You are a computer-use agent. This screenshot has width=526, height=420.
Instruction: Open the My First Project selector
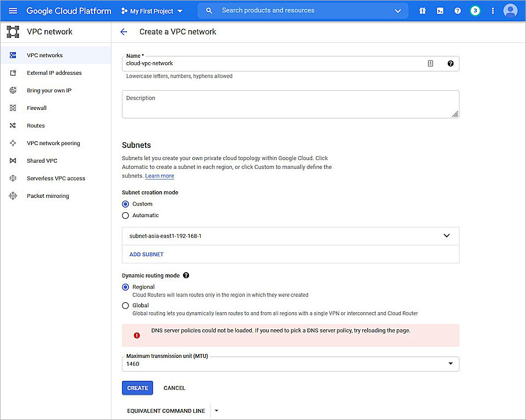pos(152,10)
